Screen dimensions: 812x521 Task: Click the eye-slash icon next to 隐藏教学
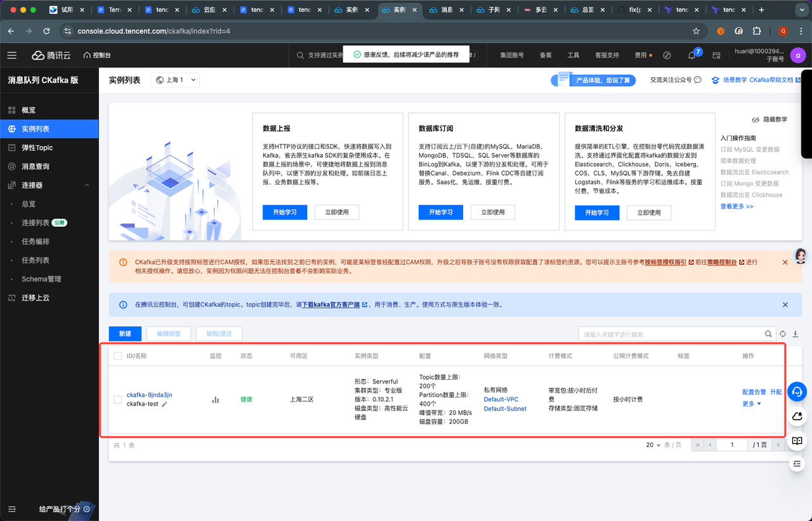(756, 119)
